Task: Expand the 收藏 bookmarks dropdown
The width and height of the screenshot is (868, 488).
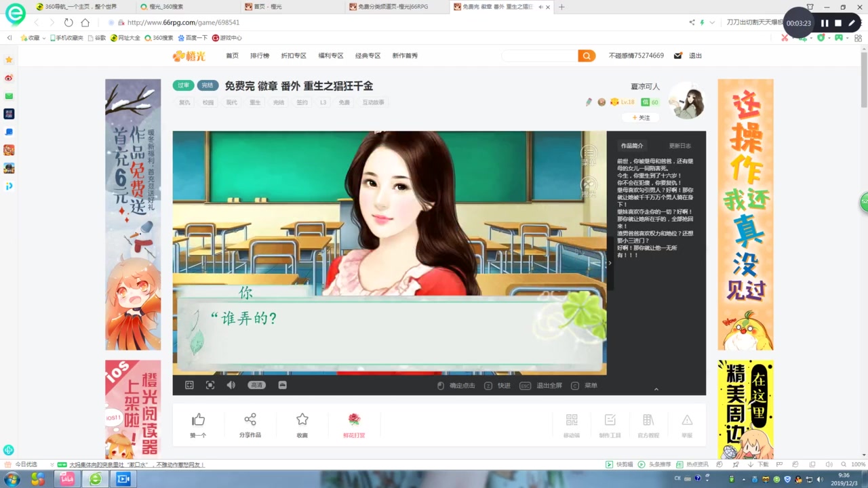Action: (44, 38)
